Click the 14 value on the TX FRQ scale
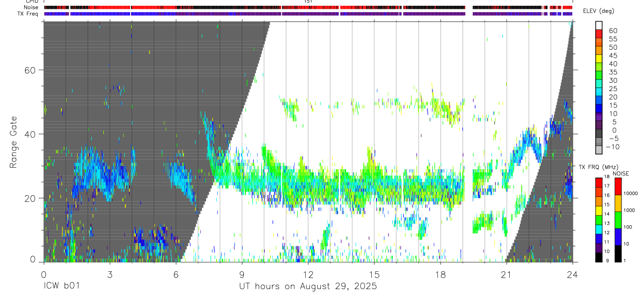Viewport: 644px width, 297px height. click(606, 214)
